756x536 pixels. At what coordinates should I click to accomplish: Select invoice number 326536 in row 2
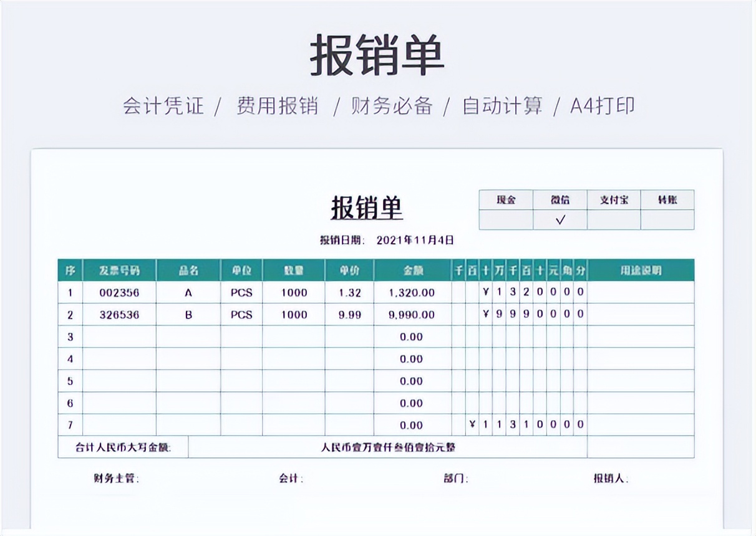(x=120, y=314)
